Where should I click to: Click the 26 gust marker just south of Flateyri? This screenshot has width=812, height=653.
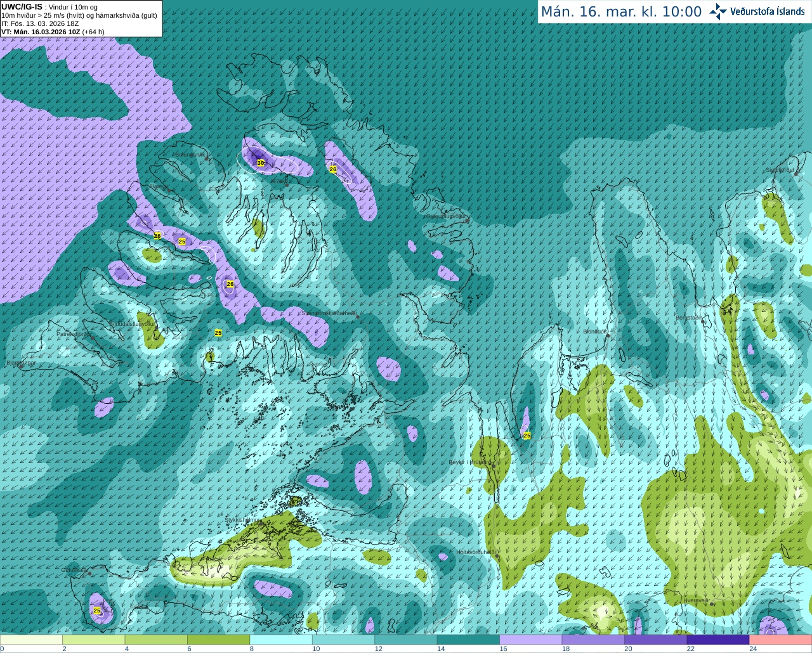click(157, 236)
